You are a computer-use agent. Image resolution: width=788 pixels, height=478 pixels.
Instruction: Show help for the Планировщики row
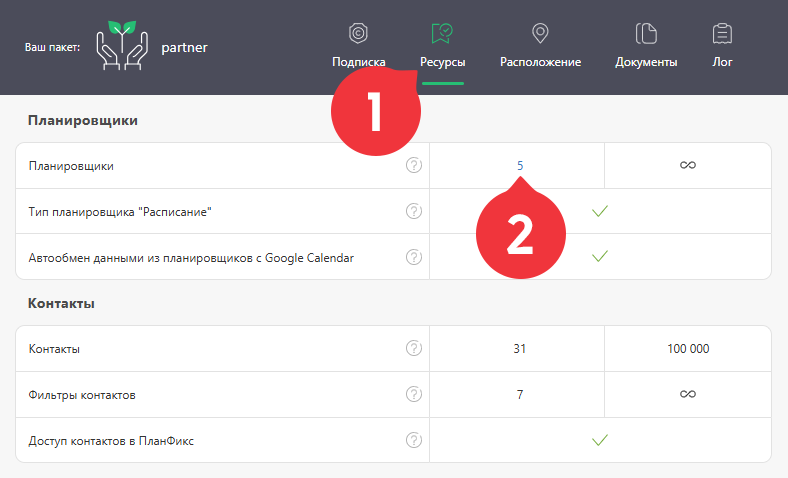pyautogui.click(x=414, y=165)
